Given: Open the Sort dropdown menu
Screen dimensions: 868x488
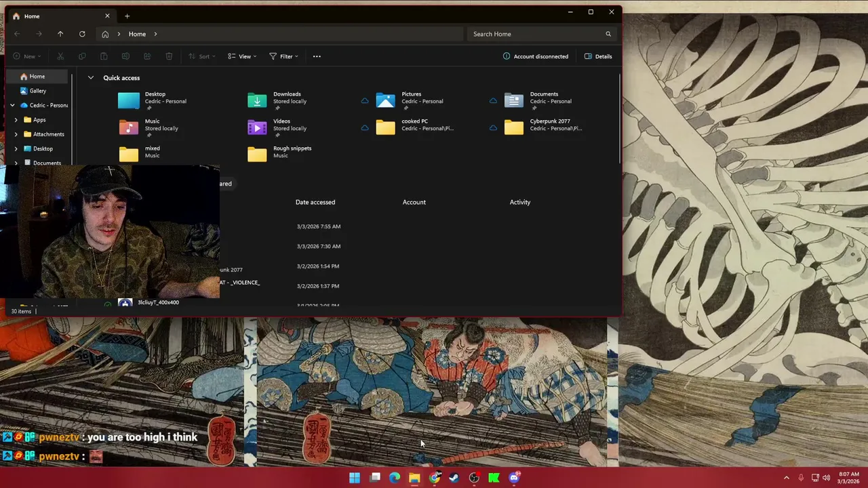Looking at the screenshot, I should 203,56.
